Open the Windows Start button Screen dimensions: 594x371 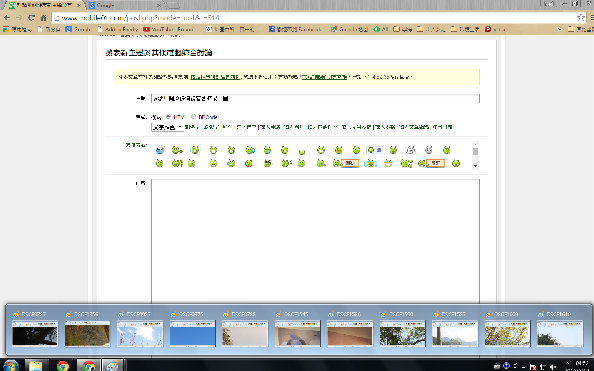pos(10,366)
